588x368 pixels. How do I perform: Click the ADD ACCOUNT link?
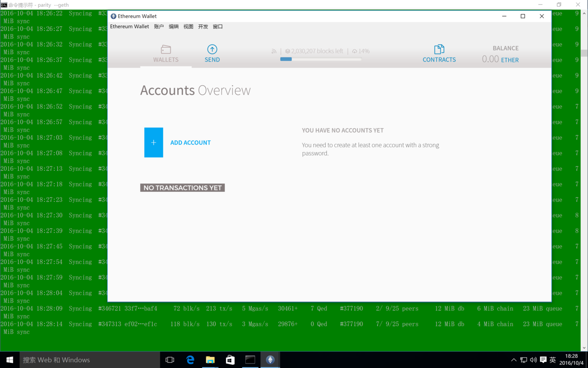191,143
